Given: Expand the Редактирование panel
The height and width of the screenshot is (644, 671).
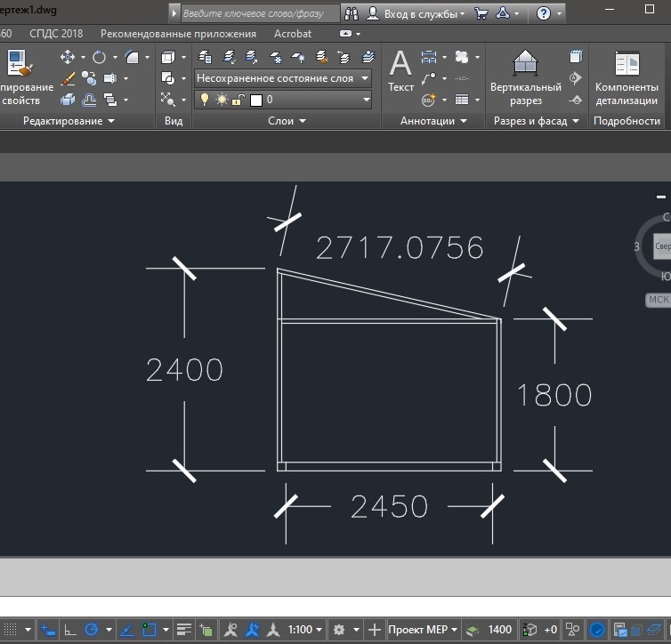Looking at the screenshot, I should point(69,121).
